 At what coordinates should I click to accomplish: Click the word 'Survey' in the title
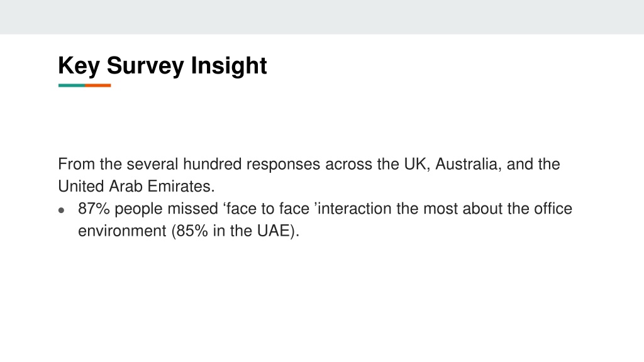145,65
